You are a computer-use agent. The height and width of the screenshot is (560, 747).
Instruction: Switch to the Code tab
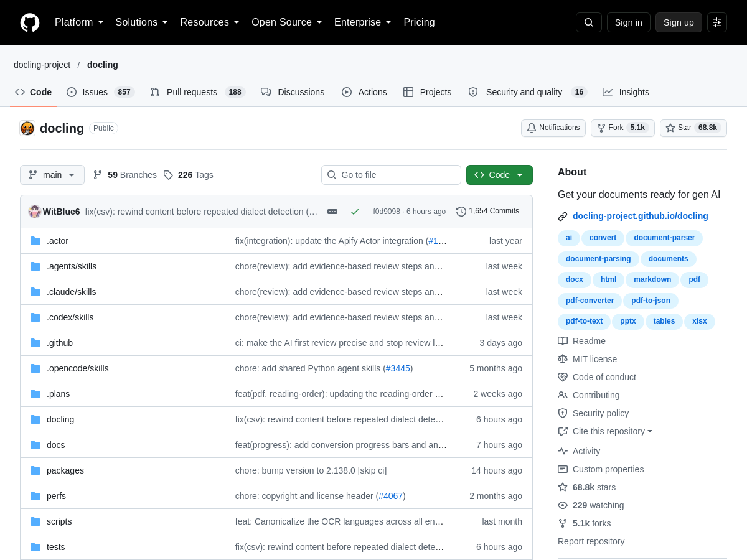coord(34,92)
